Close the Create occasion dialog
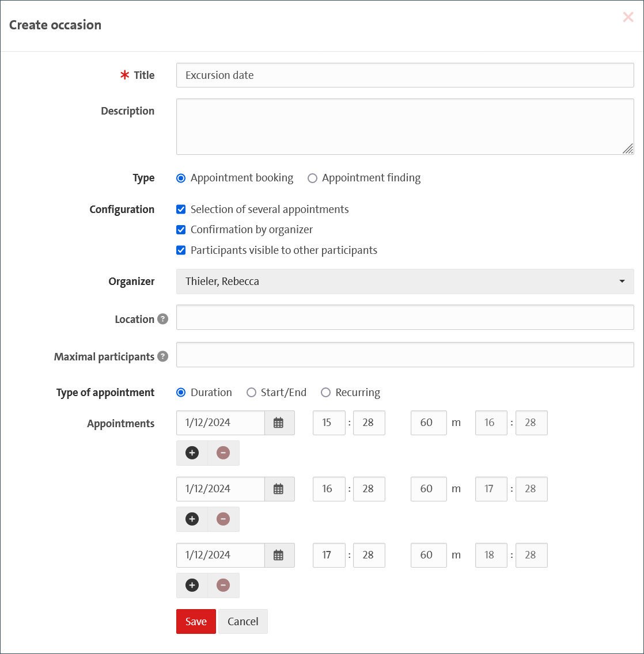Image resolution: width=644 pixels, height=654 pixels. [628, 18]
